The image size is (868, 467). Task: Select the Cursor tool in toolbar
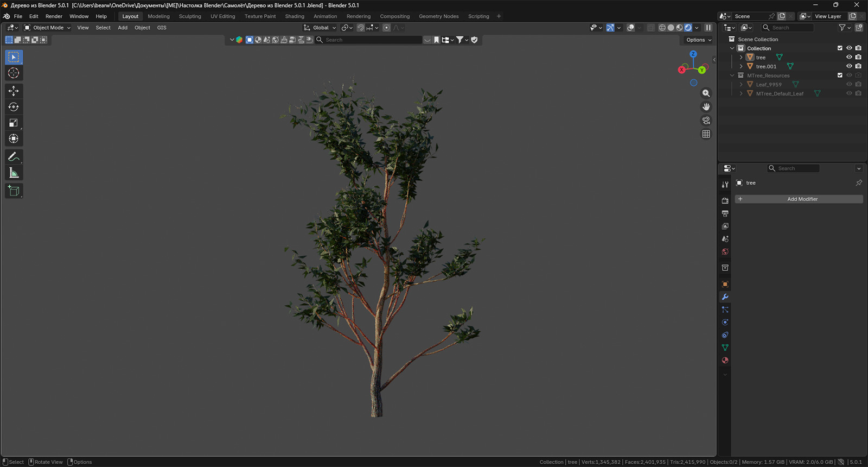(14, 73)
